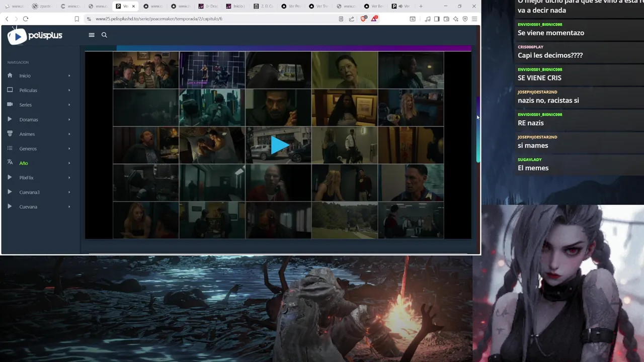644x362 pixels.
Task: Click username SUGAVLADY in chat
Action: [529, 159]
